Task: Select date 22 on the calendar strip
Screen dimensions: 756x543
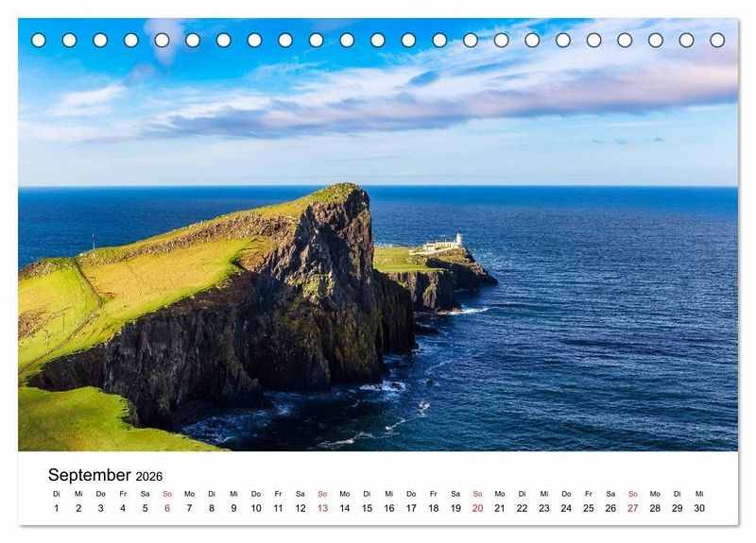Action: (x=523, y=508)
